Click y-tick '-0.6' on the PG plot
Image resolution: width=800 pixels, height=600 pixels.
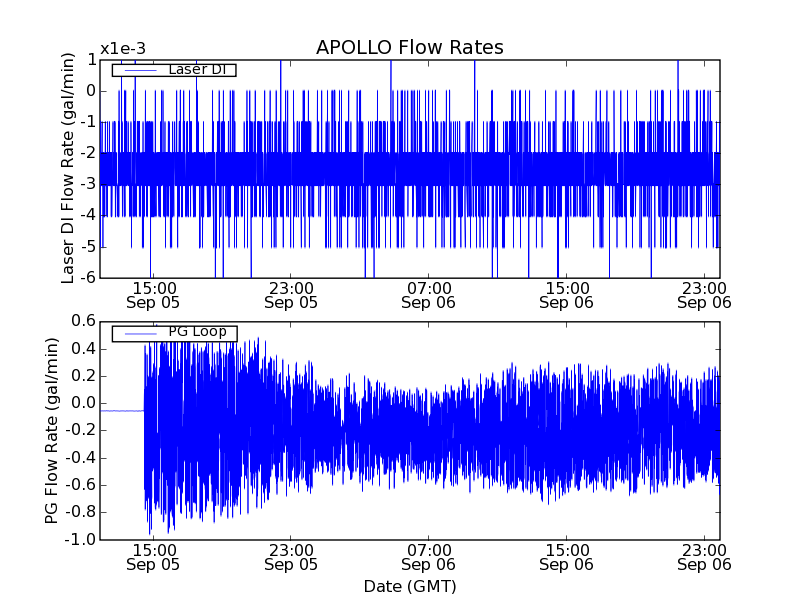tap(81, 485)
